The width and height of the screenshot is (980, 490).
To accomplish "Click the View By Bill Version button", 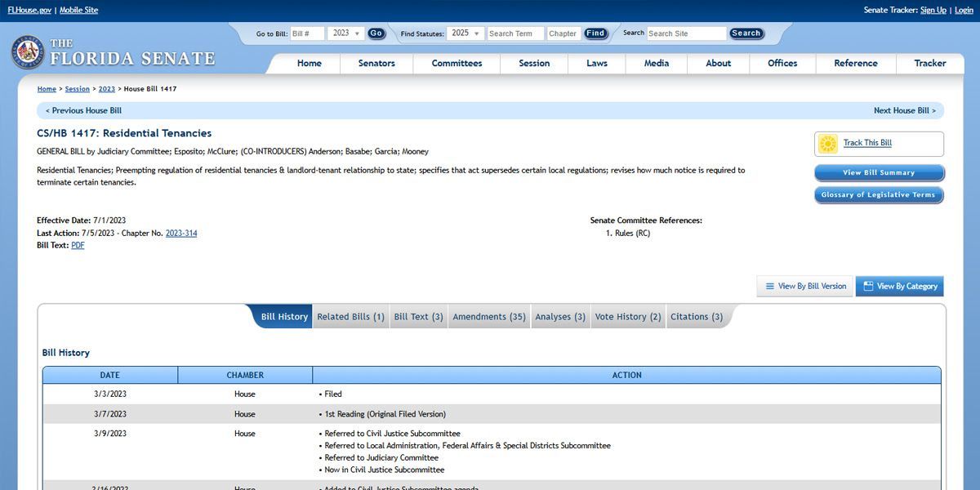I will (x=805, y=287).
